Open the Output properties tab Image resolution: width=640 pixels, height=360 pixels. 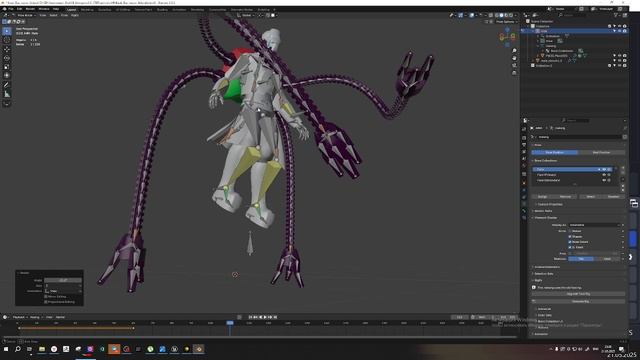(x=524, y=144)
